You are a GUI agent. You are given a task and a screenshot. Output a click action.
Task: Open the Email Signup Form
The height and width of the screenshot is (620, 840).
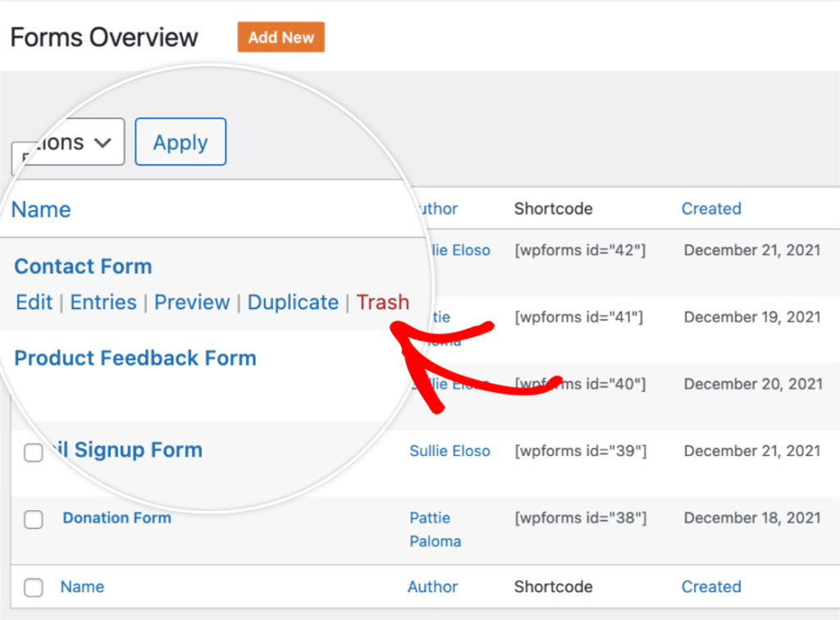pos(131,449)
